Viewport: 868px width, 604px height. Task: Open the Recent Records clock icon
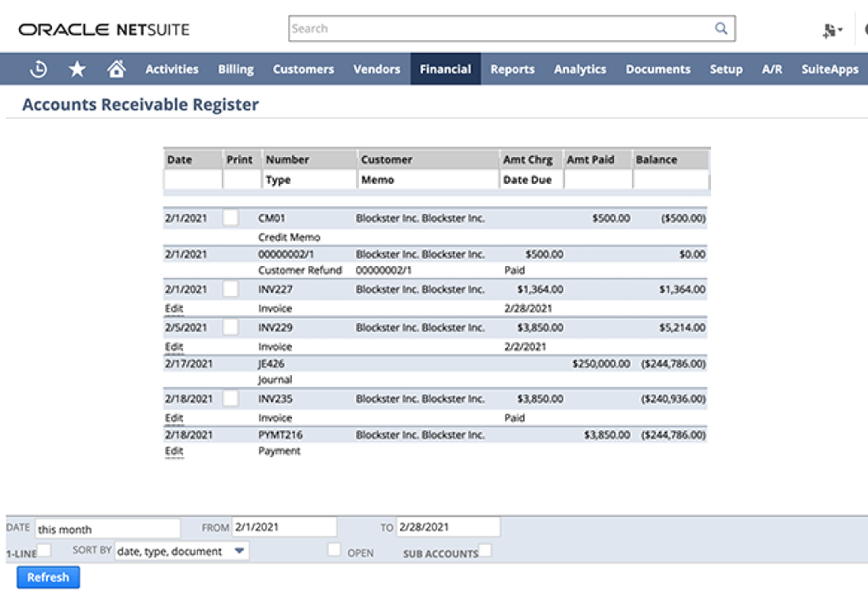[38, 69]
